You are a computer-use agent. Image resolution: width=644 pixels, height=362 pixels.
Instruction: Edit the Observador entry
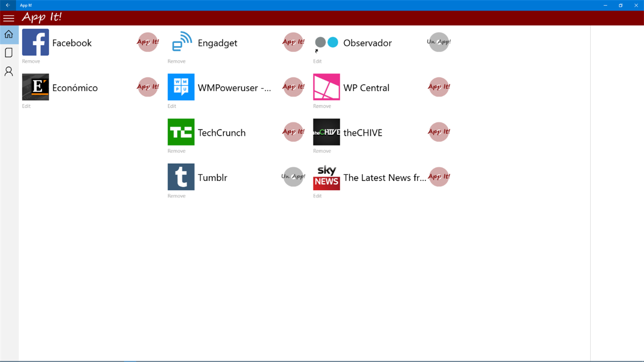click(317, 61)
